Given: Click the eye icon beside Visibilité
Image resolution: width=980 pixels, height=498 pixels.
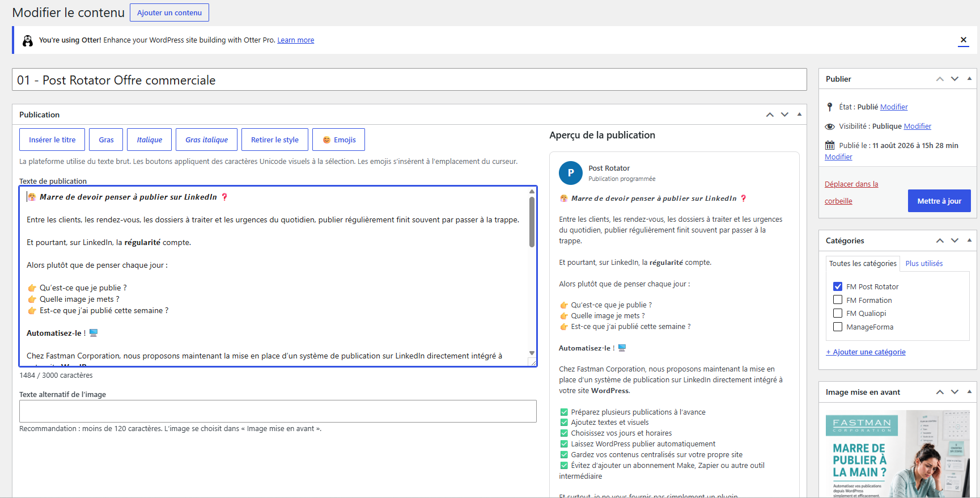Looking at the screenshot, I should click(830, 126).
